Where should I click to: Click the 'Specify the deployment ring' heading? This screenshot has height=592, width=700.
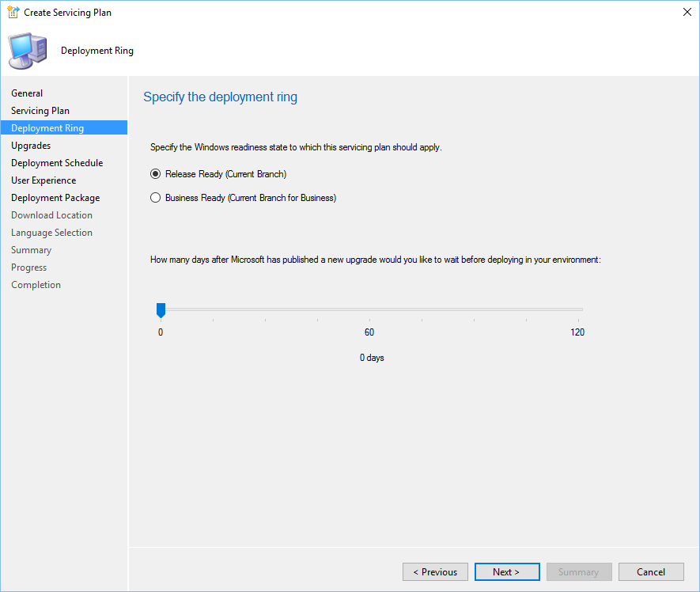[x=220, y=97]
